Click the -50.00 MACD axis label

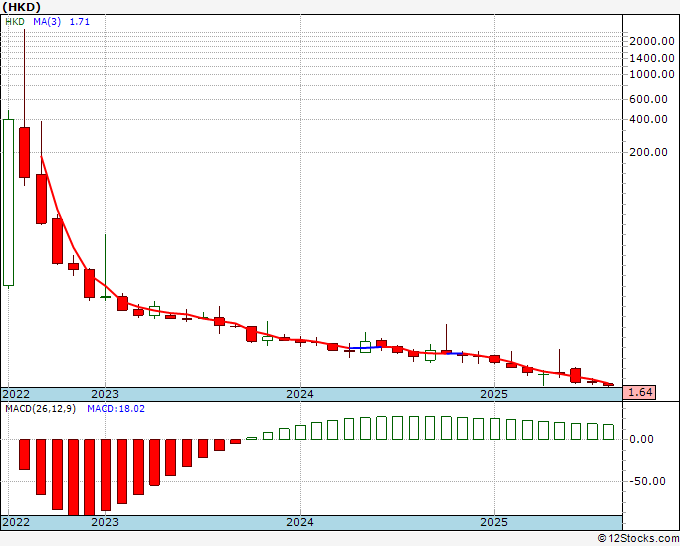[647, 481]
